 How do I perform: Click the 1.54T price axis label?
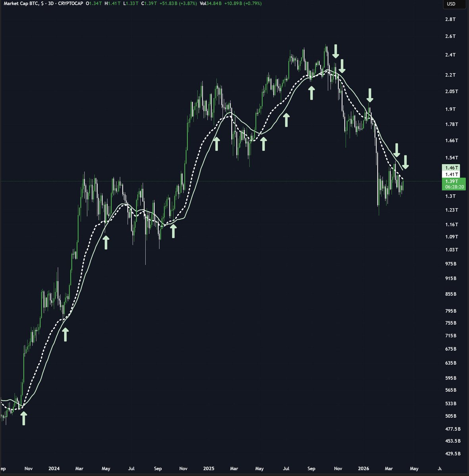[452, 157]
